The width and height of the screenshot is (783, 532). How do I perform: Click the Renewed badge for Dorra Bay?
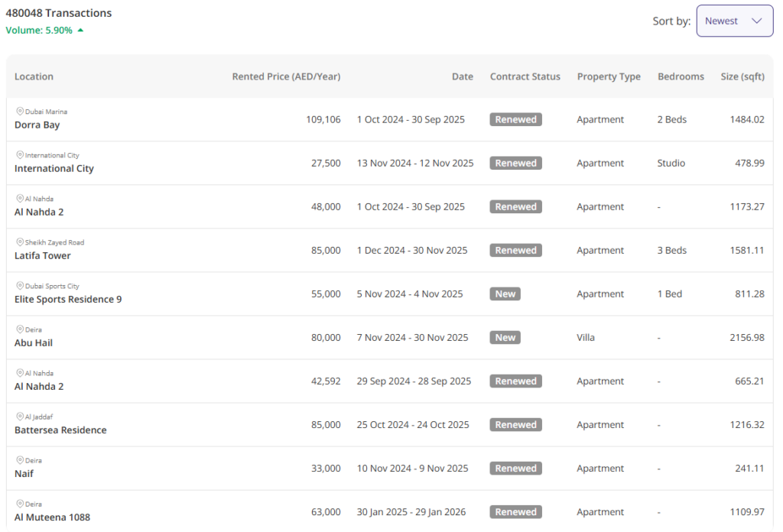pyautogui.click(x=515, y=120)
